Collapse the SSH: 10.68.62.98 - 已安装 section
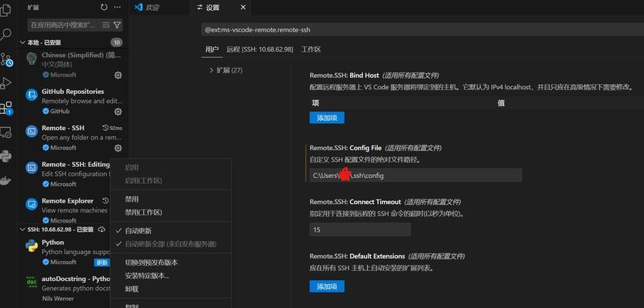Image resolution: width=644 pixels, height=308 pixels. coord(57,229)
